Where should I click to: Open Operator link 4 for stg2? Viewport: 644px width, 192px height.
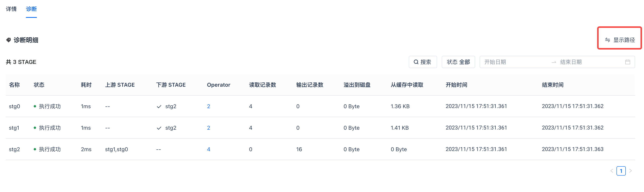pyautogui.click(x=208, y=149)
